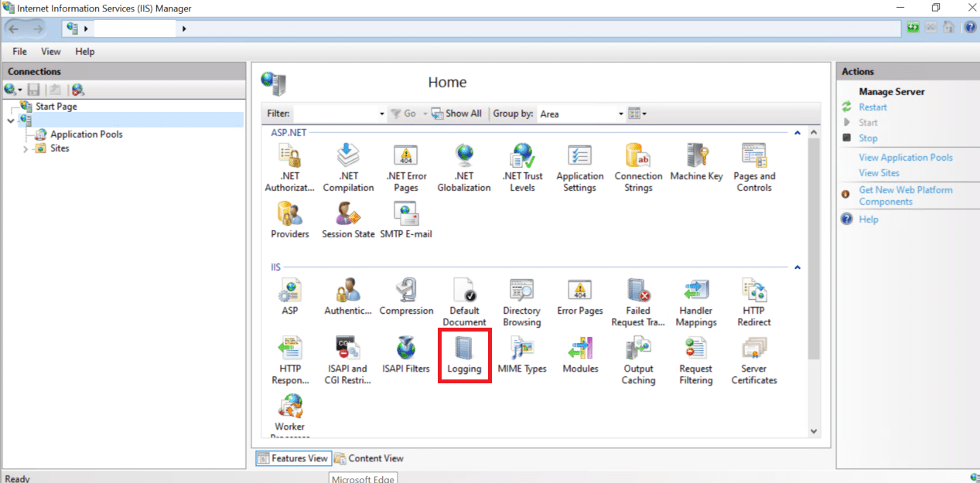Click the green refresh icon beside address bar
The height and width of the screenshot is (483, 980).
(914, 28)
